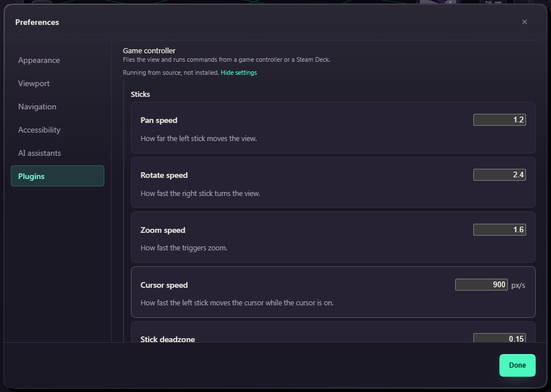Select the AI assistants section

(x=57, y=153)
